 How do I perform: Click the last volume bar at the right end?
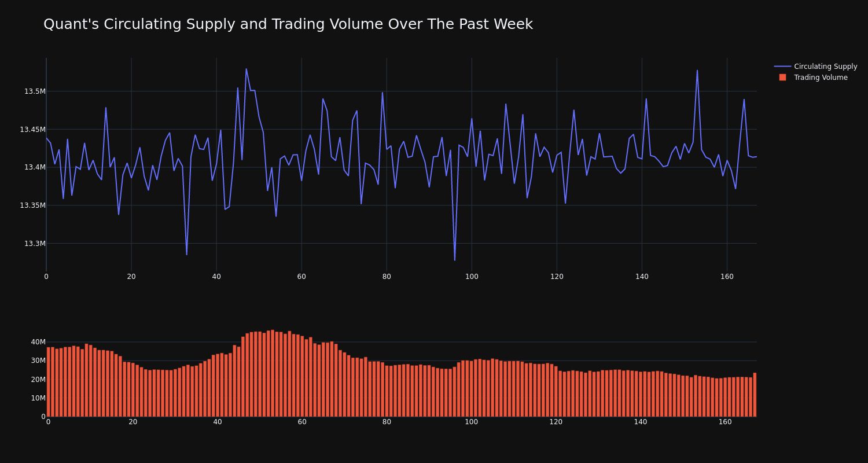pos(755,395)
